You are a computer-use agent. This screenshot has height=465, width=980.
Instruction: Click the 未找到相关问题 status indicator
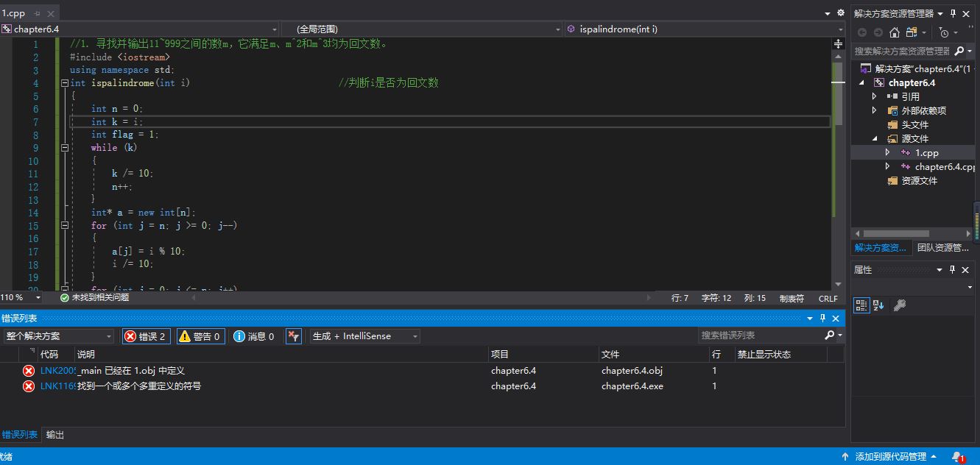[x=95, y=298]
